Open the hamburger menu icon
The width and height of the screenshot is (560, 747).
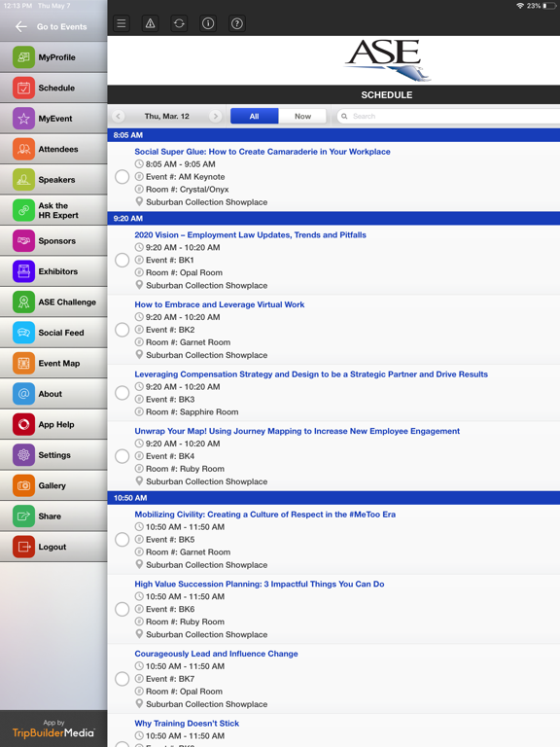(x=122, y=23)
